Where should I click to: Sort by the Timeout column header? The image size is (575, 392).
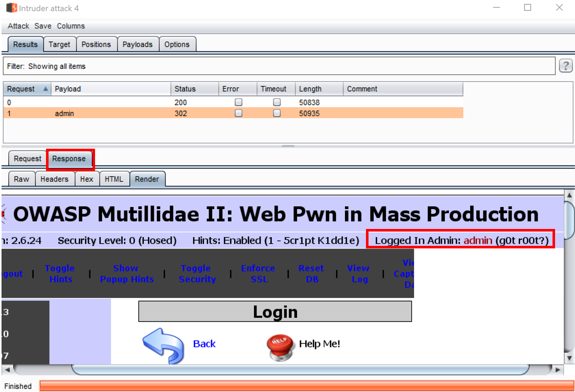pos(276,89)
